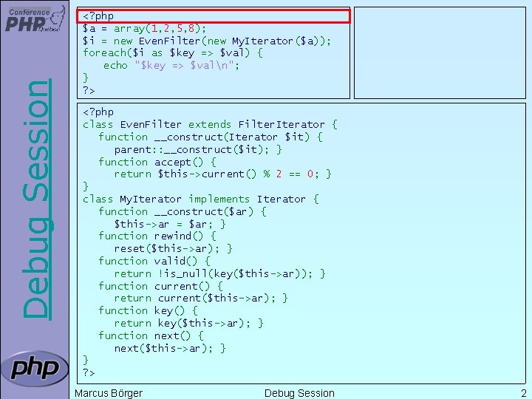Click the "function __construct($ar) {" line
Viewport: 532px width, 399px height.
point(183,212)
